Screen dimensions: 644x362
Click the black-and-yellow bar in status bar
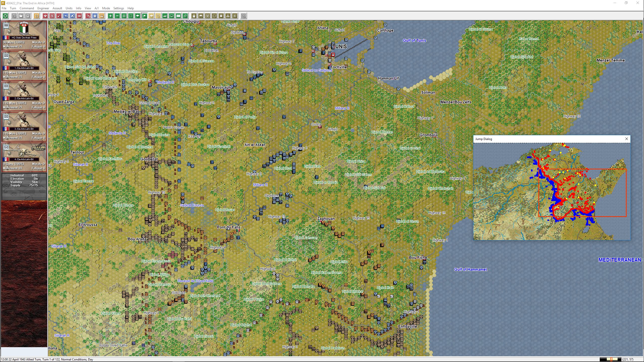tap(611, 359)
